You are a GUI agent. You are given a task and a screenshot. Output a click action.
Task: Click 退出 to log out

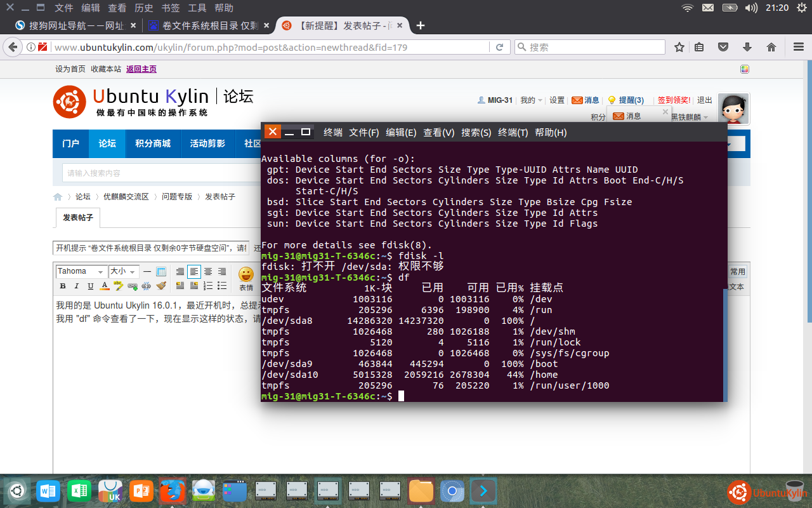pyautogui.click(x=705, y=100)
